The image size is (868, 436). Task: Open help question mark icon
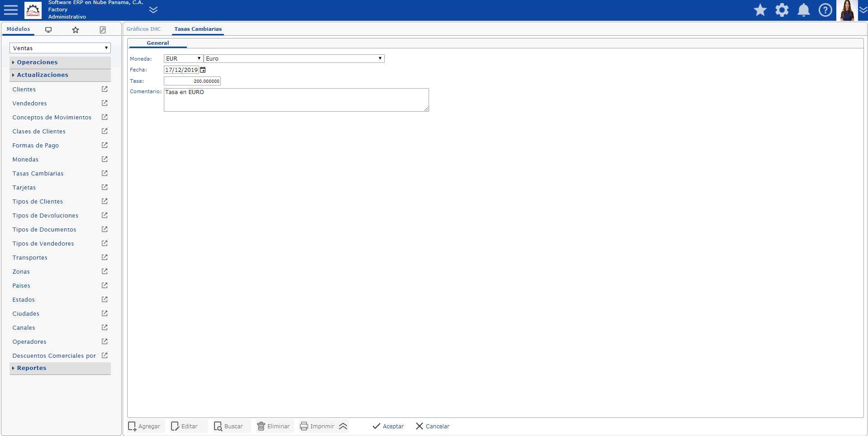825,10
